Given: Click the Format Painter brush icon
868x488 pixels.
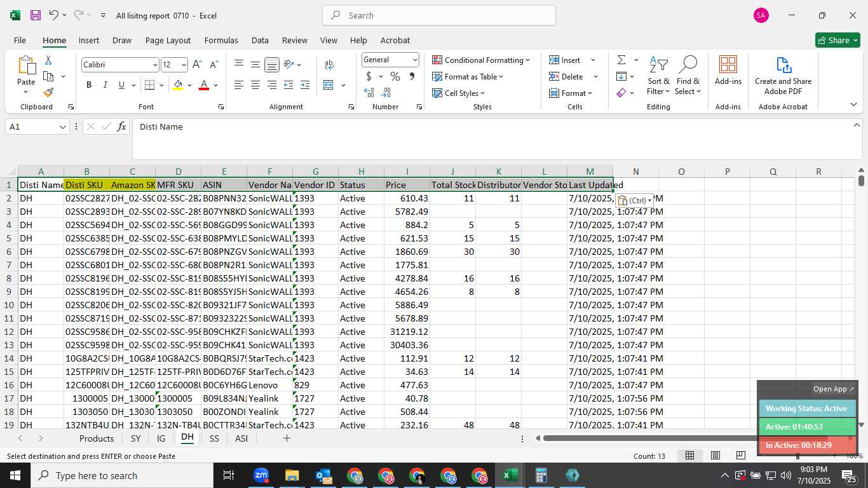Looking at the screenshot, I should (x=48, y=92).
